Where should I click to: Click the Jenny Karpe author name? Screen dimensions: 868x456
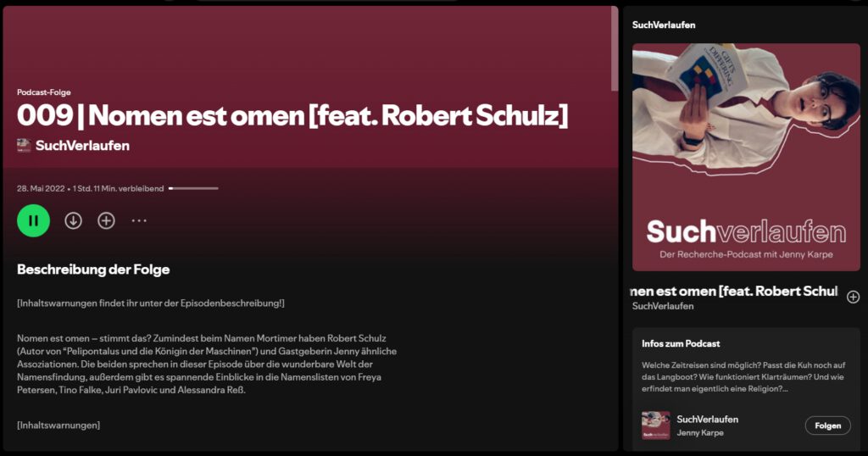coord(700,433)
